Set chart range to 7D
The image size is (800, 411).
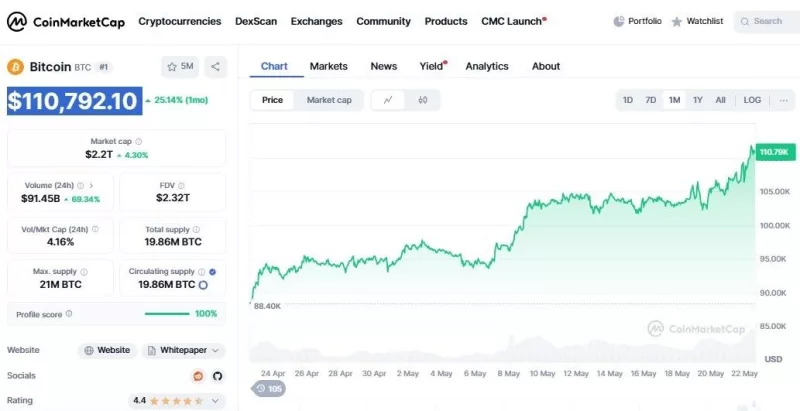(x=651, y=100)
